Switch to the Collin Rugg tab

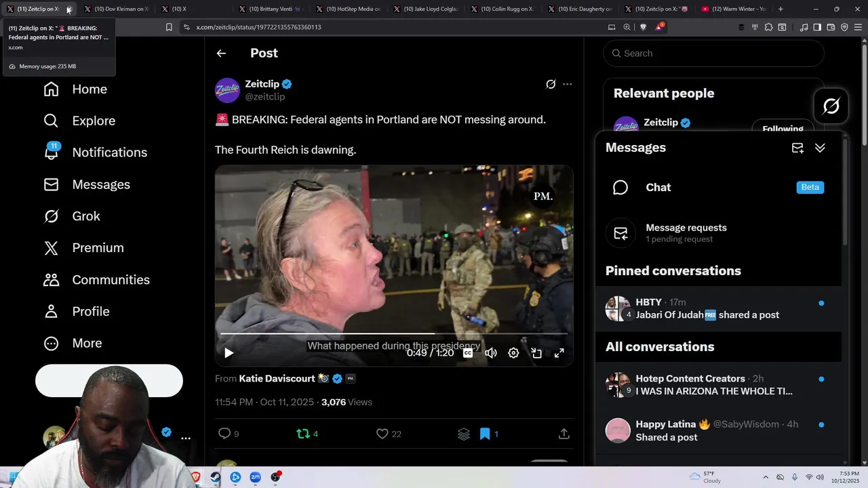(504, 9)
